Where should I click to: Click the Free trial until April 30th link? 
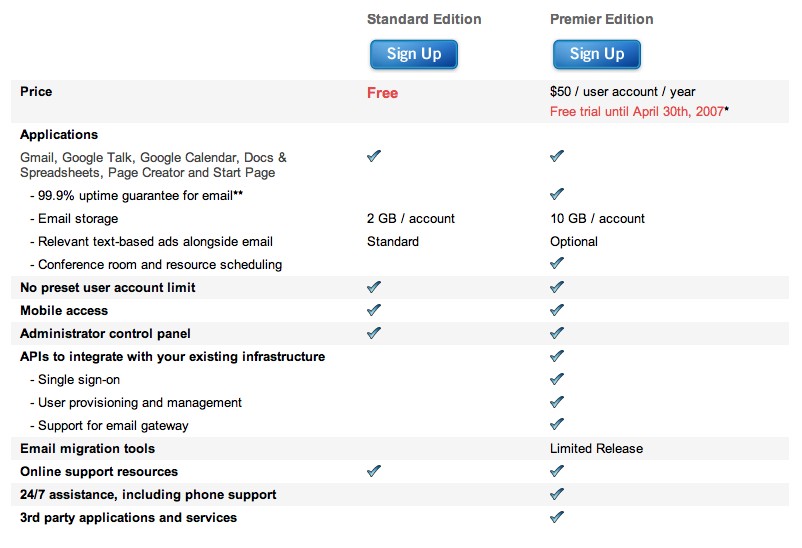[636, 111]
